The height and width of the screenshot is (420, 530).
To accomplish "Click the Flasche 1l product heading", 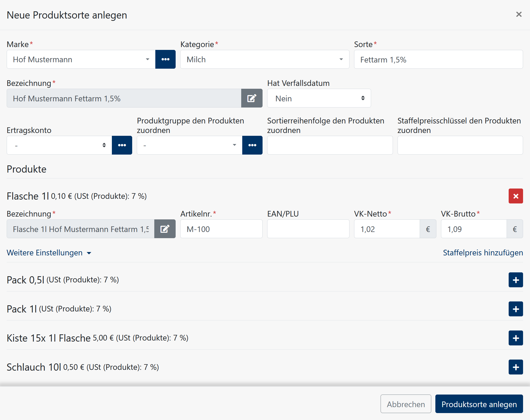I will [x=28, y=196].
